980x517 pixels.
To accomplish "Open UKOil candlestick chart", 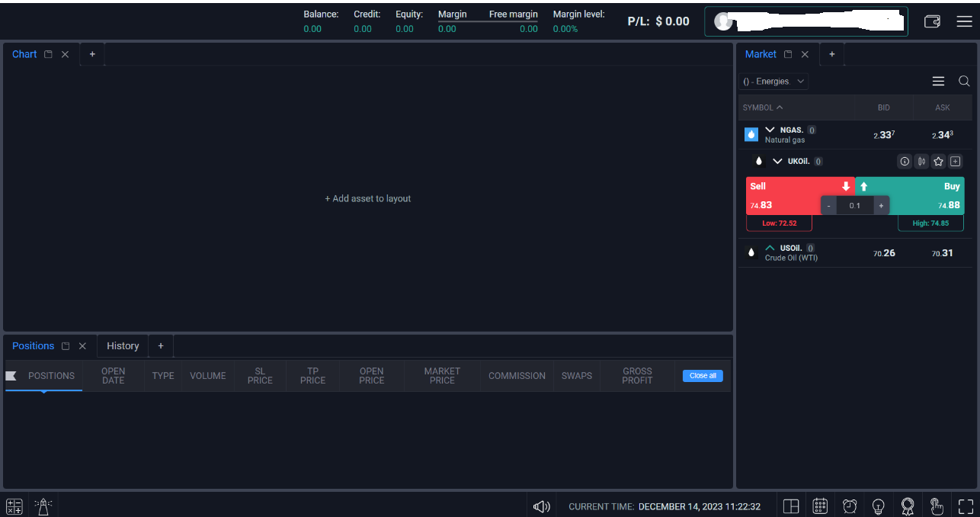I will click(x=921, y=161).
